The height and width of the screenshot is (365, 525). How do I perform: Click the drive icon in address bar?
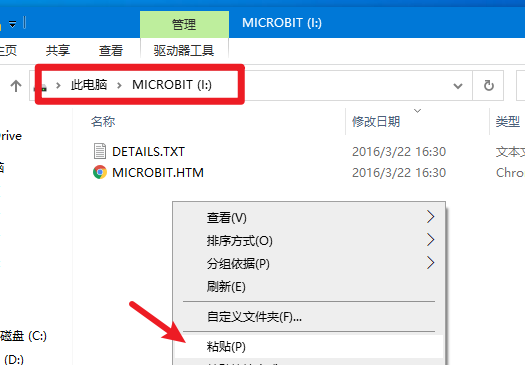(x=42, y=87)
